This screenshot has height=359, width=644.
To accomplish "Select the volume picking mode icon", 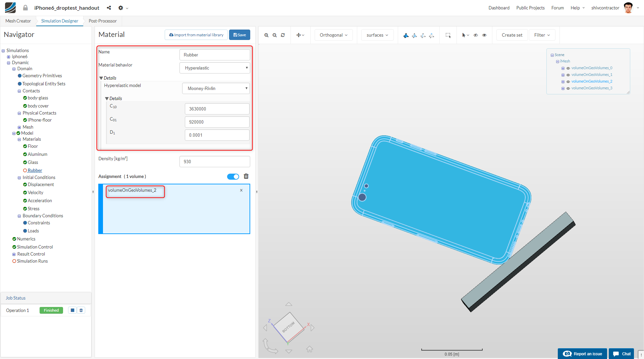I will [406, 35].
